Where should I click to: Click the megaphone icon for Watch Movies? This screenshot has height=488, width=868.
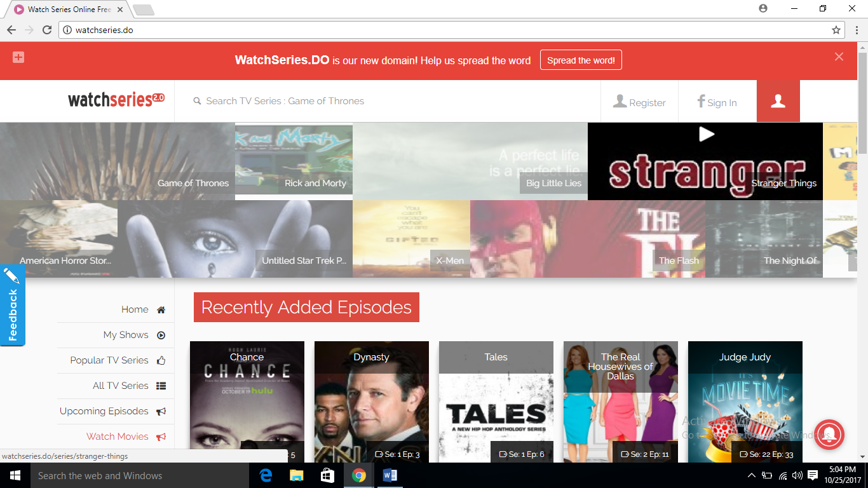(x=161, y=437)
